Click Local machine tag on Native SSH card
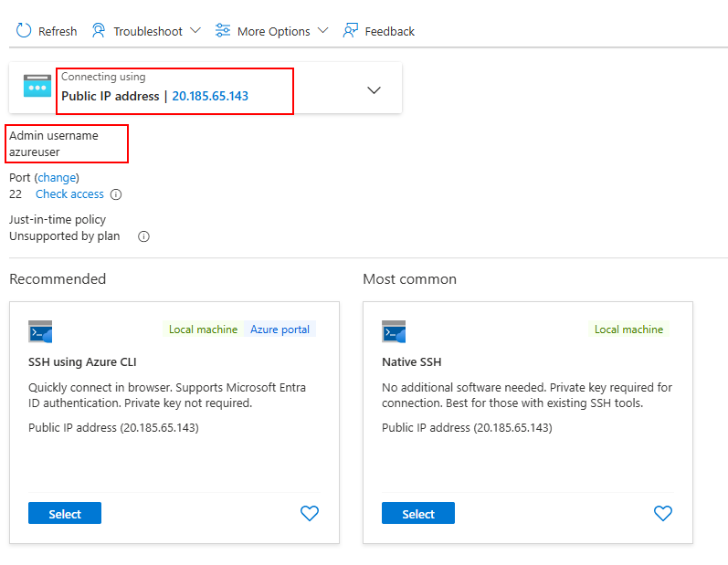Screen dimensions: 728x565 click(x=628, y=330)
